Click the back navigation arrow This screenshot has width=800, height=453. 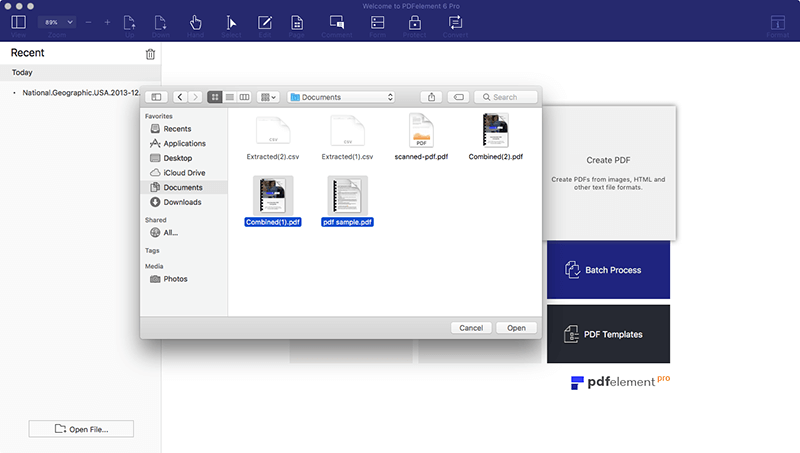[180, 97]
